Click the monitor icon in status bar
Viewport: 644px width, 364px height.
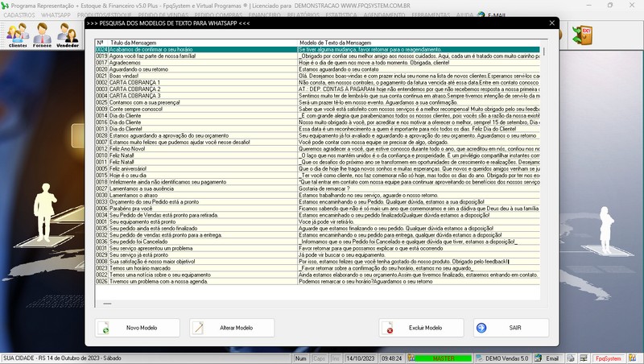point(584,358)
